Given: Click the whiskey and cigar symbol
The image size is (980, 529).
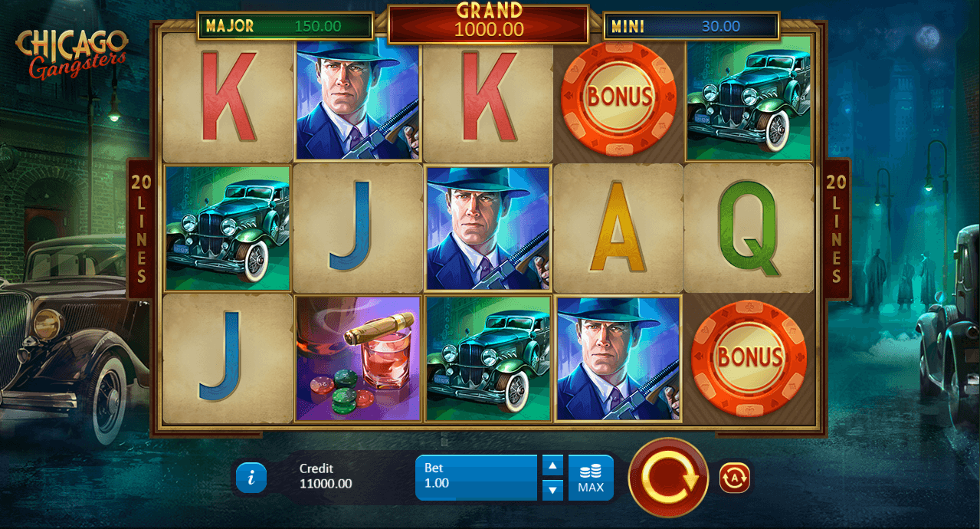Looking at the screenshot, I should [358, 359].
